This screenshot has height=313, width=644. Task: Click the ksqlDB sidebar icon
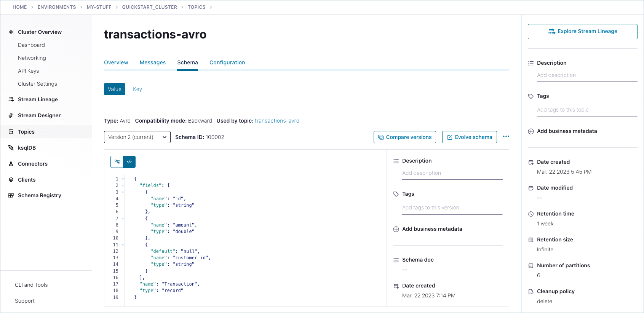click(11, 148)
